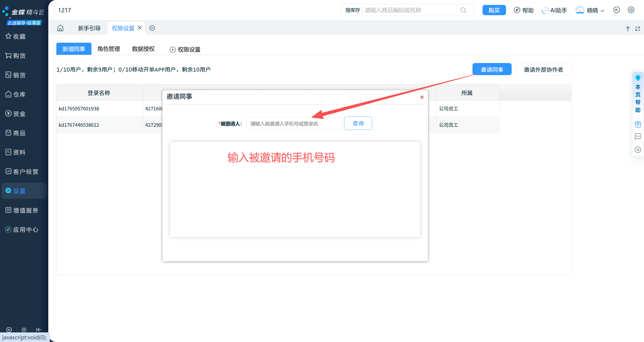Switch to 角色管理 tab
The width and height of the screenshot is (644, 342).
[108, 49]
